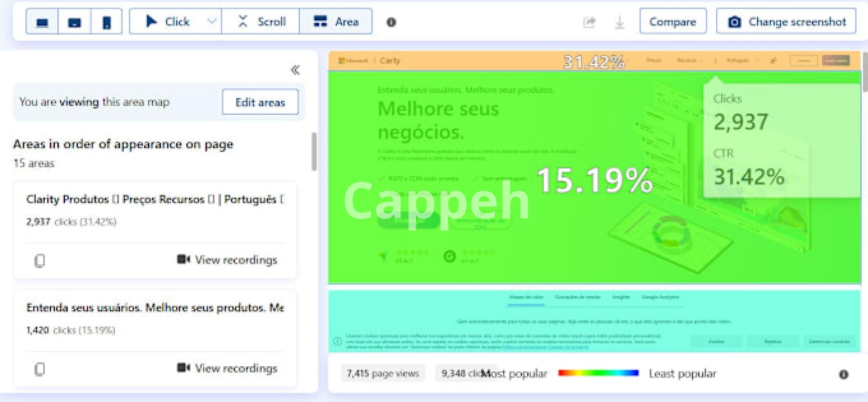View recordings for the Clarity Produtos area
Screen dimensions: 868x402
click(x=227, y=260)
